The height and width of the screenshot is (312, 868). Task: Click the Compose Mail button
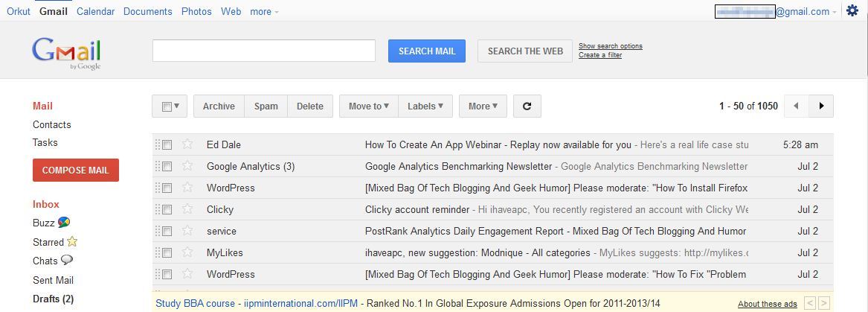click(x=76, y=170)
